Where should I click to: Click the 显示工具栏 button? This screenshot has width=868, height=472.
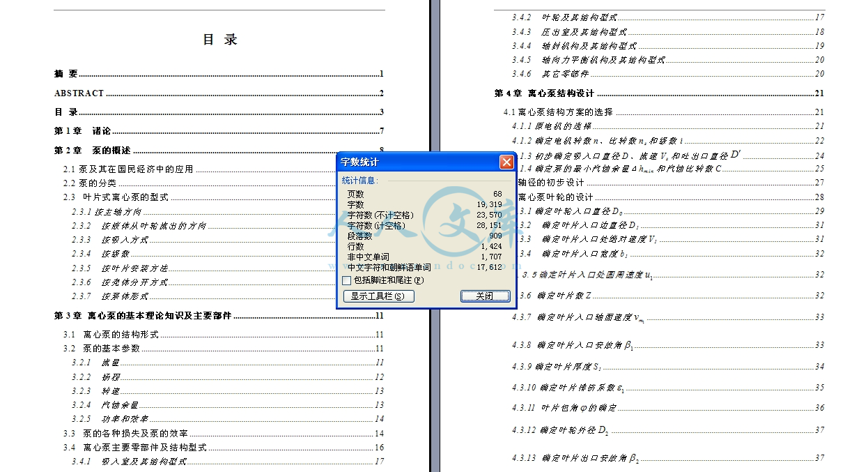coord(379,296)
